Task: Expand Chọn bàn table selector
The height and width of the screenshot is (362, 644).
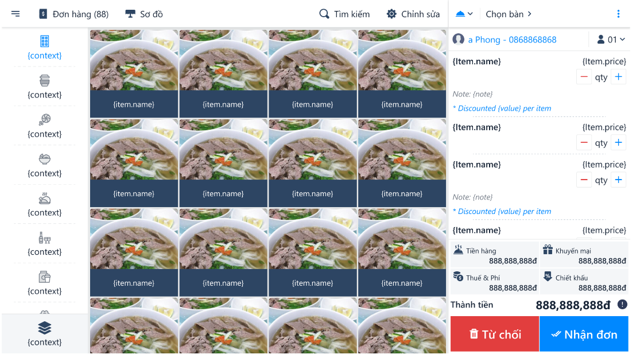Action: [x=509, y=14]
